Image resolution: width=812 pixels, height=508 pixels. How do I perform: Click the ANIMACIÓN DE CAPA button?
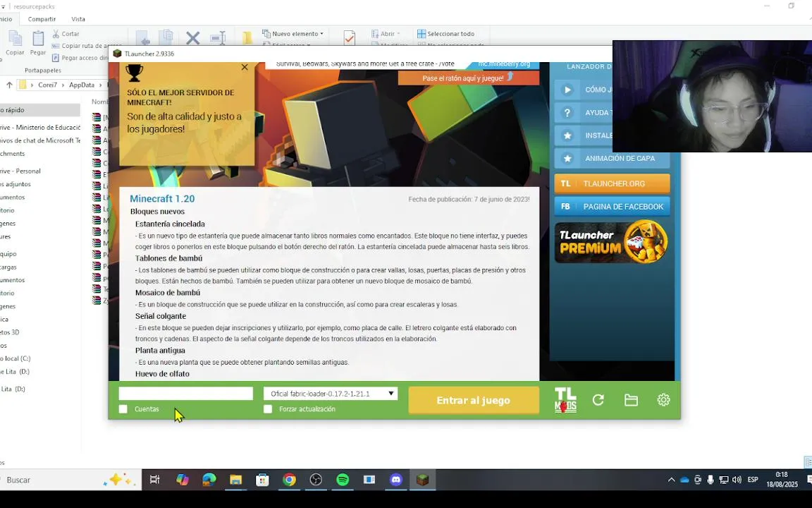612,158
